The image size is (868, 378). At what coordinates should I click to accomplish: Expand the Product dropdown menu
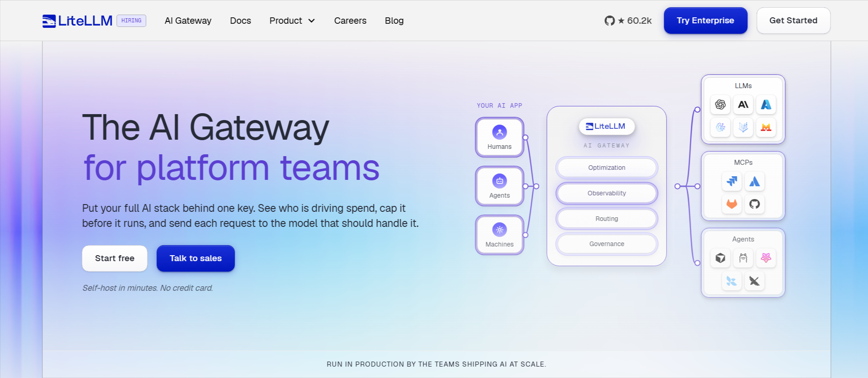(292, 21)
